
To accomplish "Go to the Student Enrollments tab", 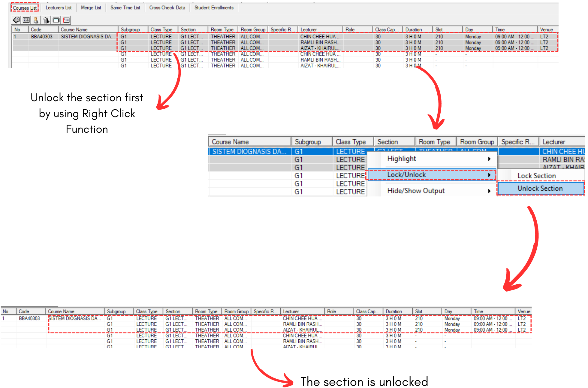I will point(214,8).
